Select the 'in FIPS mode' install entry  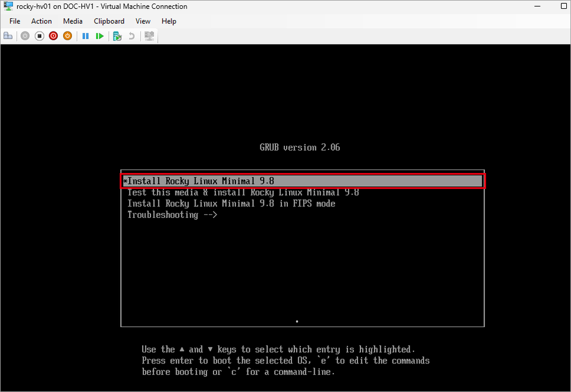[x=231, y=203]
